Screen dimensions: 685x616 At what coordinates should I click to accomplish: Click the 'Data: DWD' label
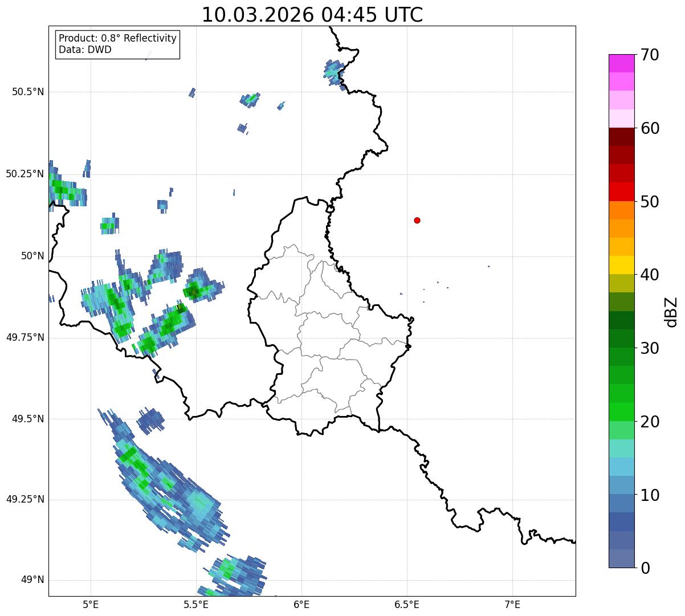click(85, 50)
